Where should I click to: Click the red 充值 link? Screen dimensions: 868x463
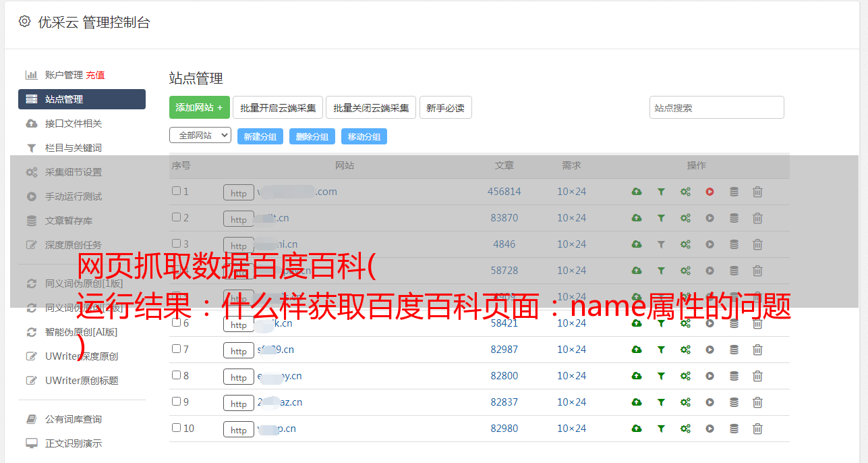tap(95, 75)
